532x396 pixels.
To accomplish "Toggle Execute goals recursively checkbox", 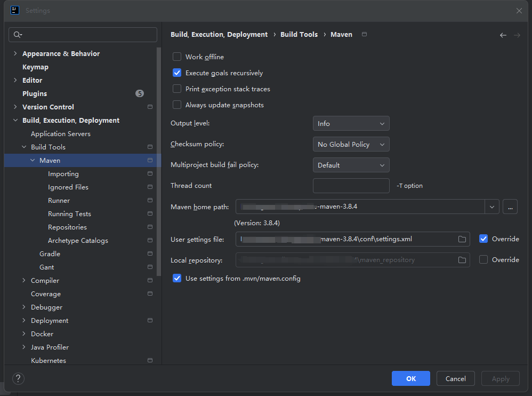I will (x=177, y=73).
